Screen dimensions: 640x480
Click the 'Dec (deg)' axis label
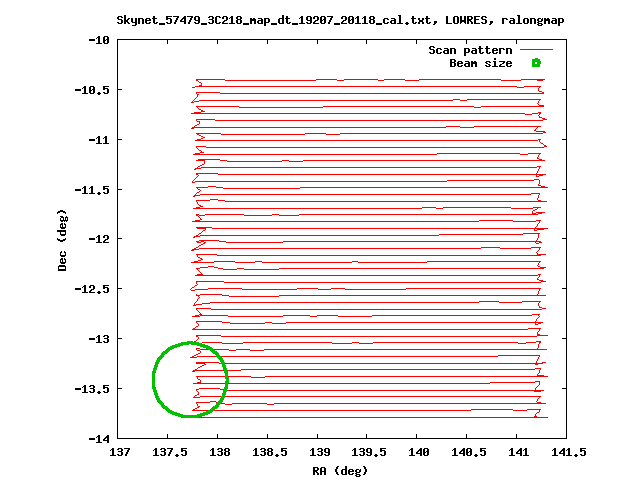coord(62,240)
